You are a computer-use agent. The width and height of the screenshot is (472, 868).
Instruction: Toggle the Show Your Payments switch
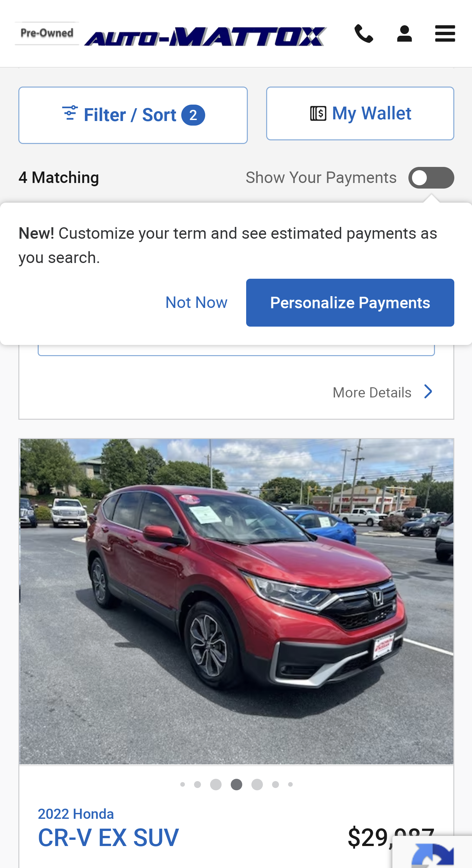(431, 178)
